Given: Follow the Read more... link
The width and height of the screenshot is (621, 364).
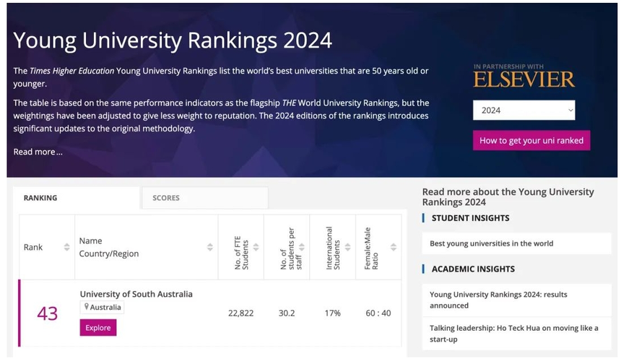Looking at the screenshot, I should coord(38,152).
